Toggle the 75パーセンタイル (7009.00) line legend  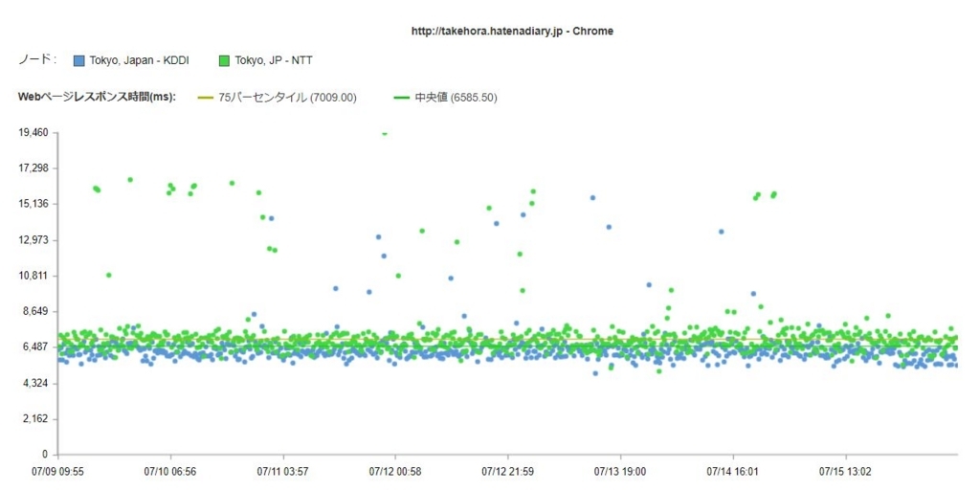278,98
